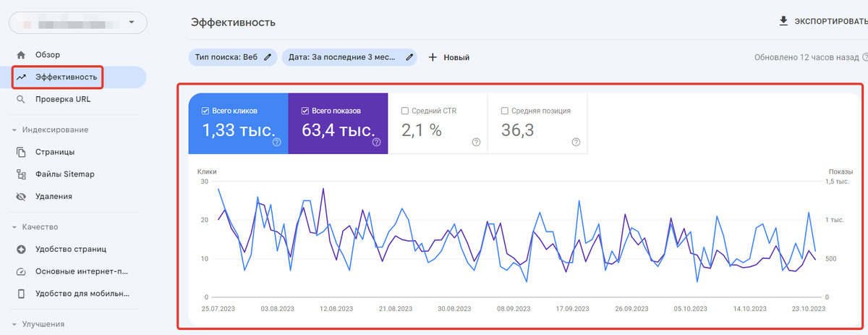Add a new filter with Новый

tap(448, 57)
